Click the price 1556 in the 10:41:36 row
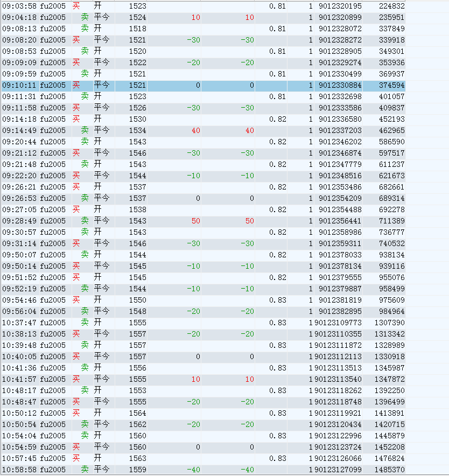 pyautogui.click(x=137, y=368)
